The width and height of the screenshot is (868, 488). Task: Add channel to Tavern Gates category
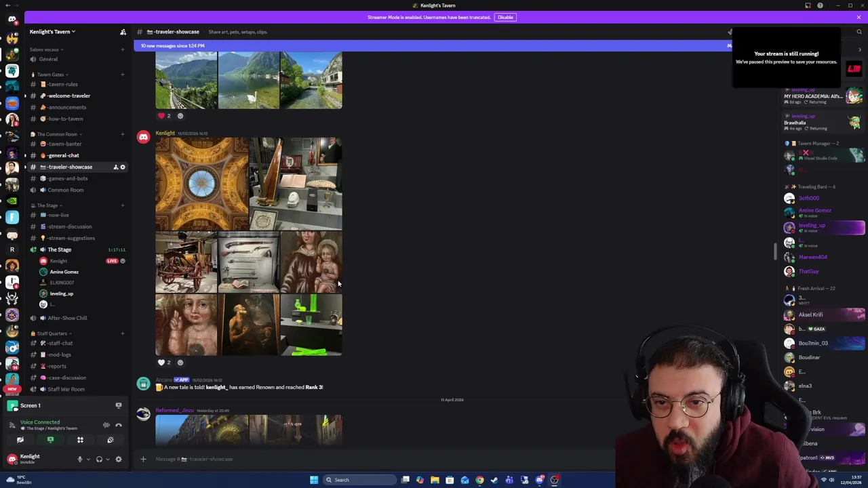123,75
